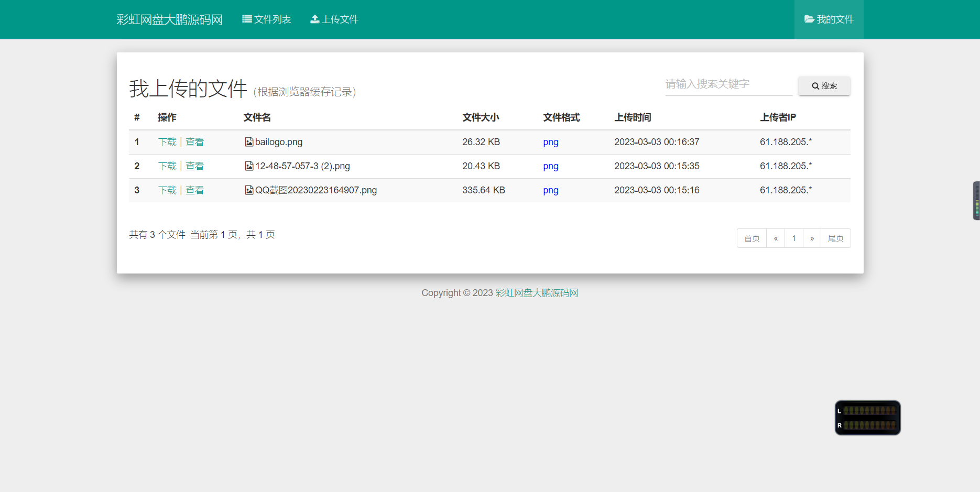Click the L/R audio level meter widget
The height and width of the screenshot is (492, 980).
click(x=867, y=418)
